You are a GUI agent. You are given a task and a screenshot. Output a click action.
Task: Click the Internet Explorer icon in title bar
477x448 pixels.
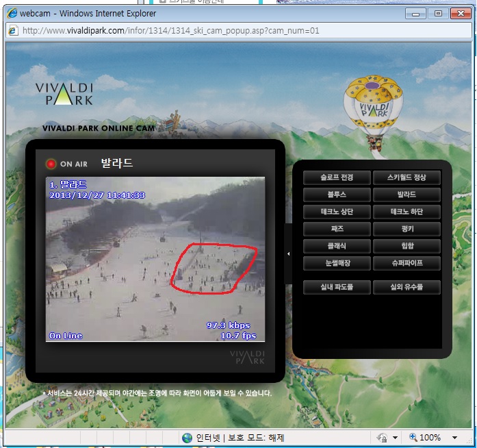pos(12,14)
